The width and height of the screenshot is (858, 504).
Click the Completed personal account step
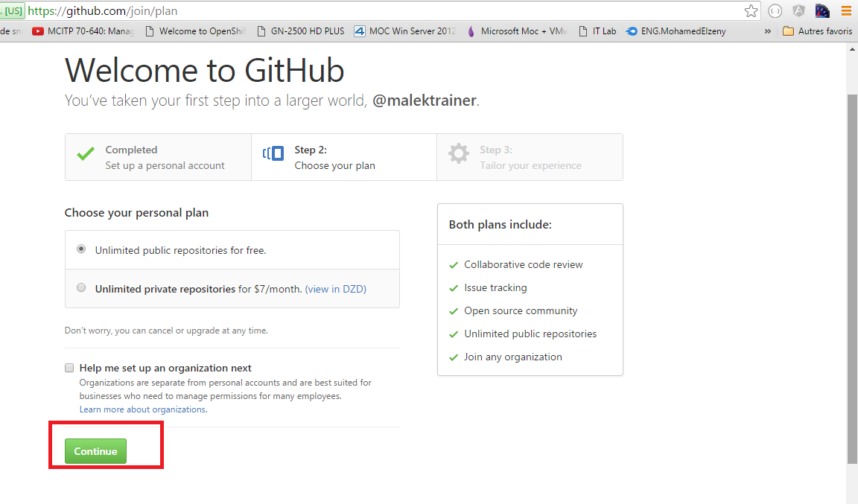click(158, 157)
